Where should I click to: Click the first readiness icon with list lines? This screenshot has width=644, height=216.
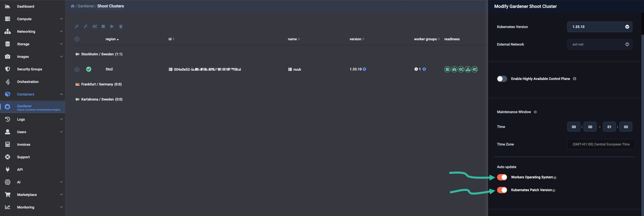[x=447, y=69]
